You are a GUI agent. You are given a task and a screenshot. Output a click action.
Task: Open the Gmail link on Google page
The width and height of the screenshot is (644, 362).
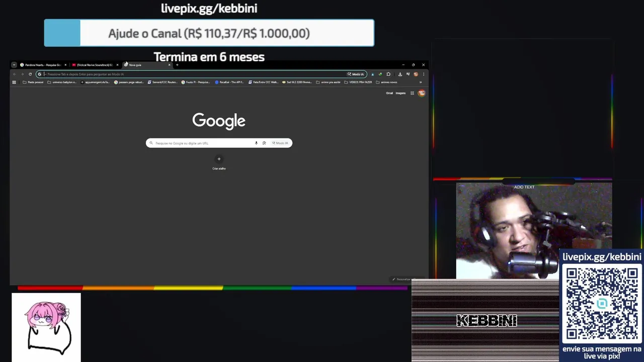tap(389, 93)
